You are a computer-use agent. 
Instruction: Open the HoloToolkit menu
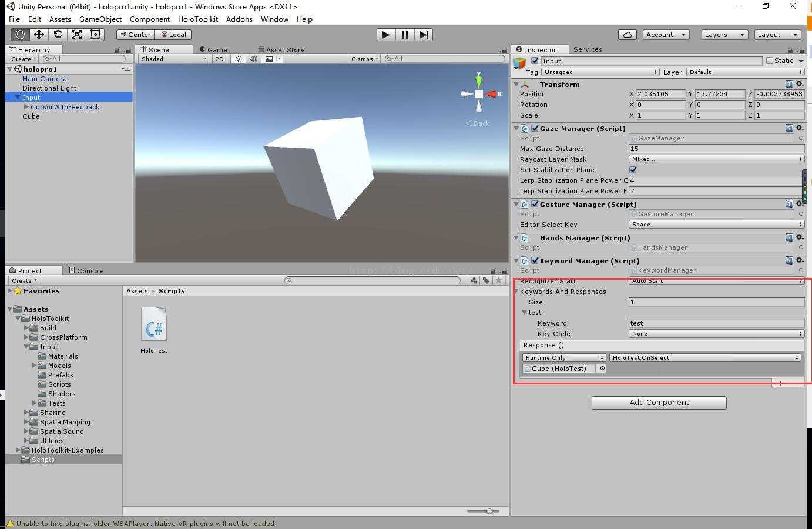point(198,19)
